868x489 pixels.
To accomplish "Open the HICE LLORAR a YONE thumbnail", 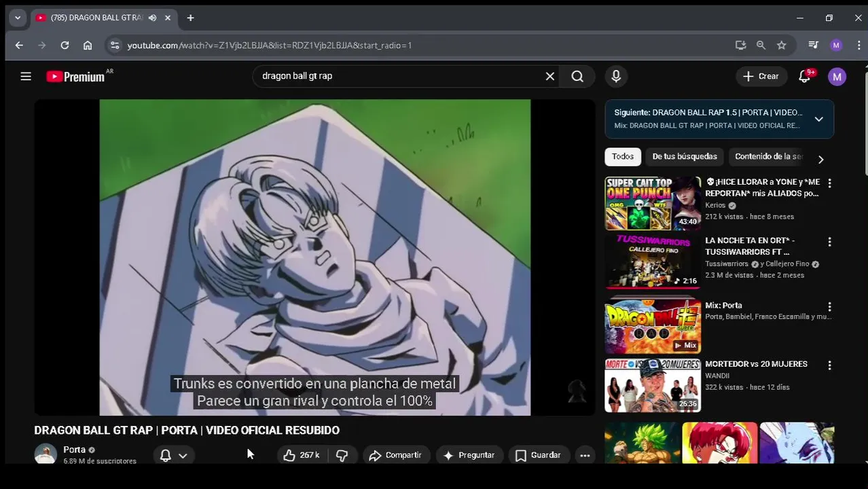I will (x=653, y=204).
